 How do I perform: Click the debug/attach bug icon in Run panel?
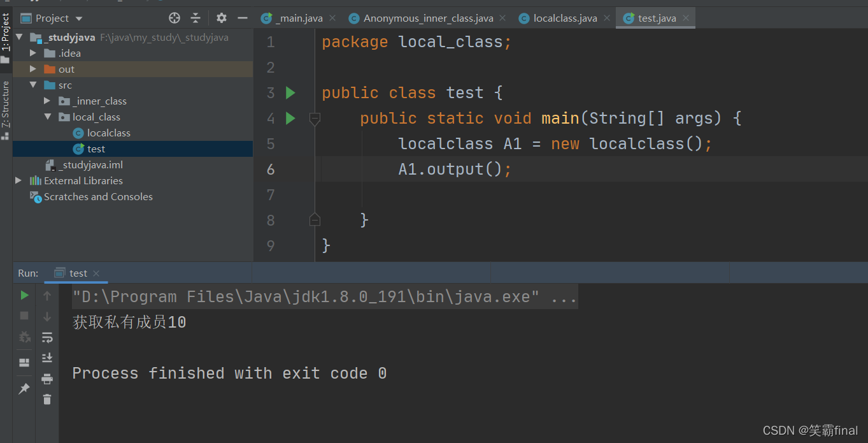pyautogui.click(x=24, y=337)
